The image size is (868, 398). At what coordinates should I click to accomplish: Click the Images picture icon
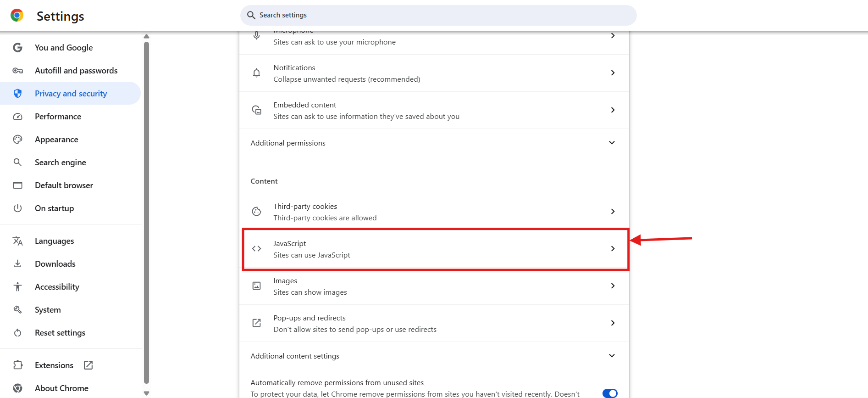(256, 286)
